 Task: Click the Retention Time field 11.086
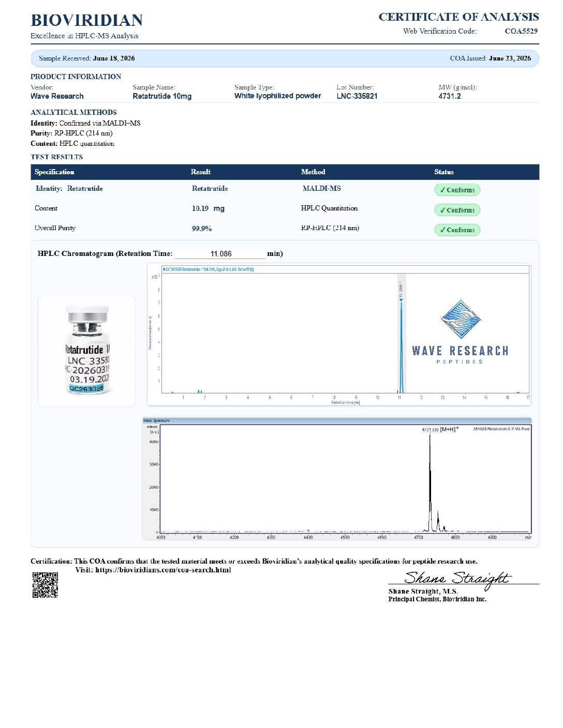(x=221, y=254)
